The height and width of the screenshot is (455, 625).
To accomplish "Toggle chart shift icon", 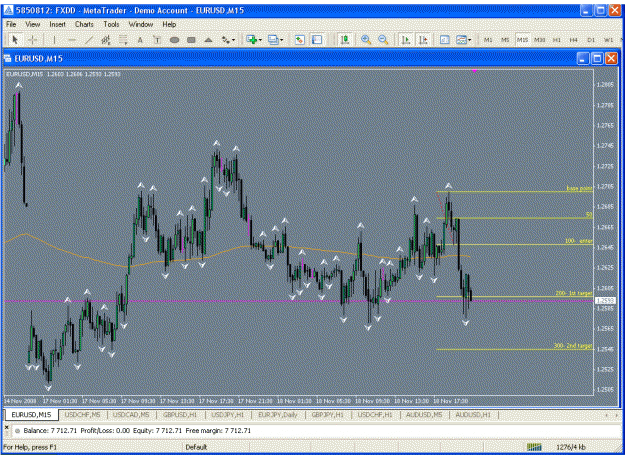I will 423,39.
